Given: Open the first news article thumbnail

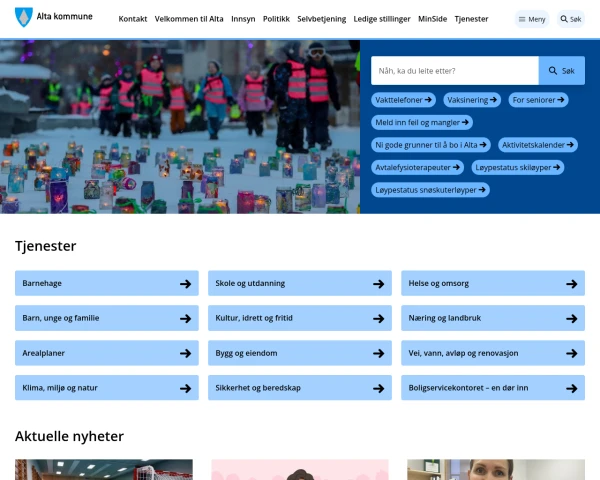Looking at the screenshot, I should (103, 470).
